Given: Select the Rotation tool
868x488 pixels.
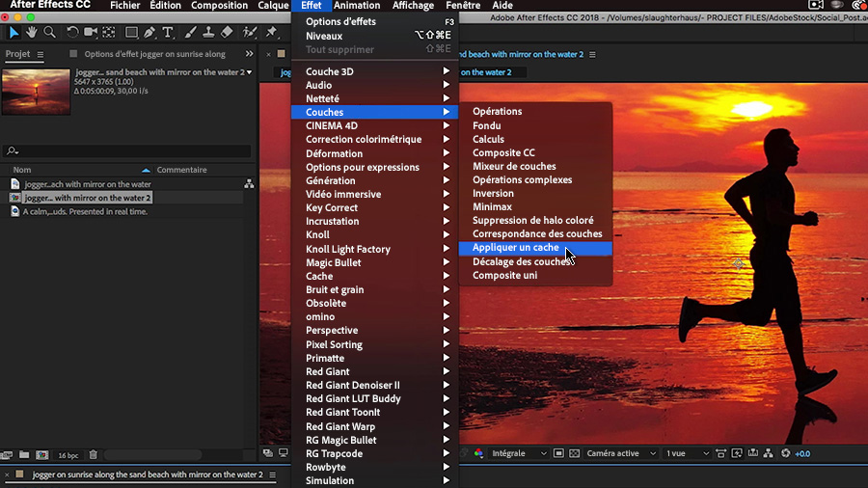Looking at the screenshot, I should click(72, 33).
